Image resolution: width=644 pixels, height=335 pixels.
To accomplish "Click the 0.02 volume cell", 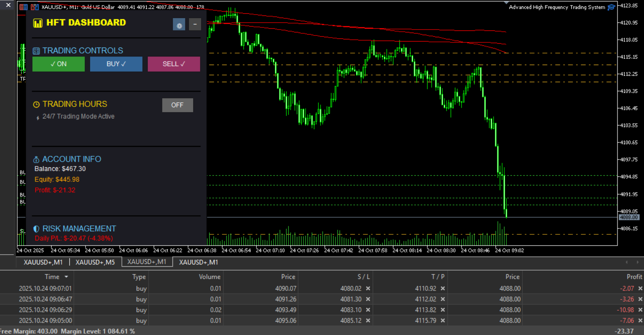I will pos(215,310).
